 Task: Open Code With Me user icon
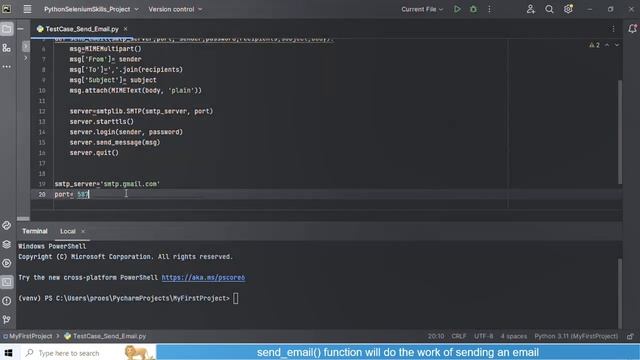tap(530, 9)
